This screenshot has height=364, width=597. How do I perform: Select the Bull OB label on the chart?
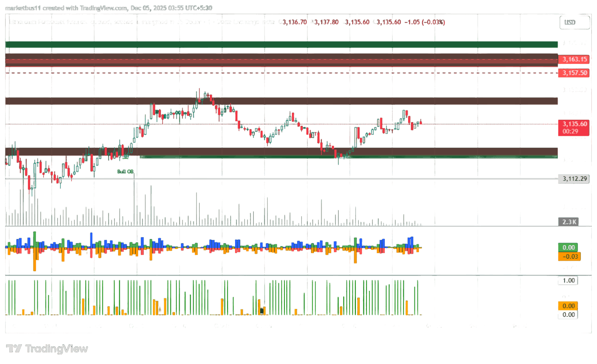coord(125,172)
